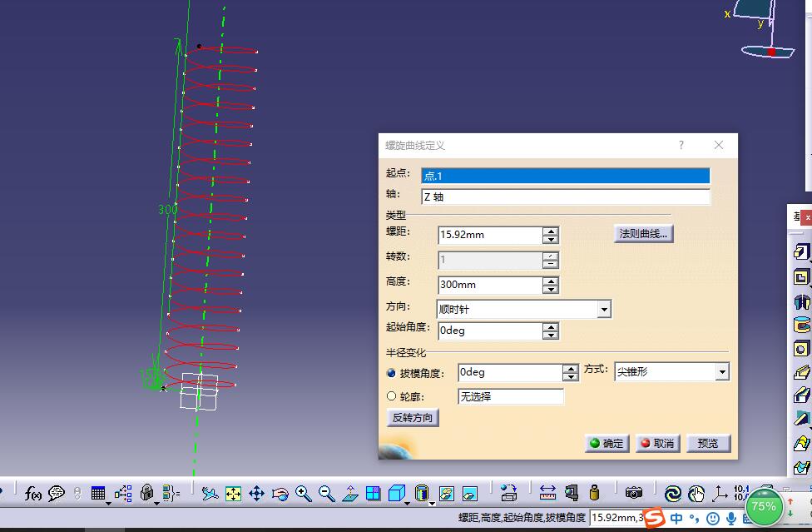
Task: Select the 拔模角度 radio button
Action: [x=392, y=374]
